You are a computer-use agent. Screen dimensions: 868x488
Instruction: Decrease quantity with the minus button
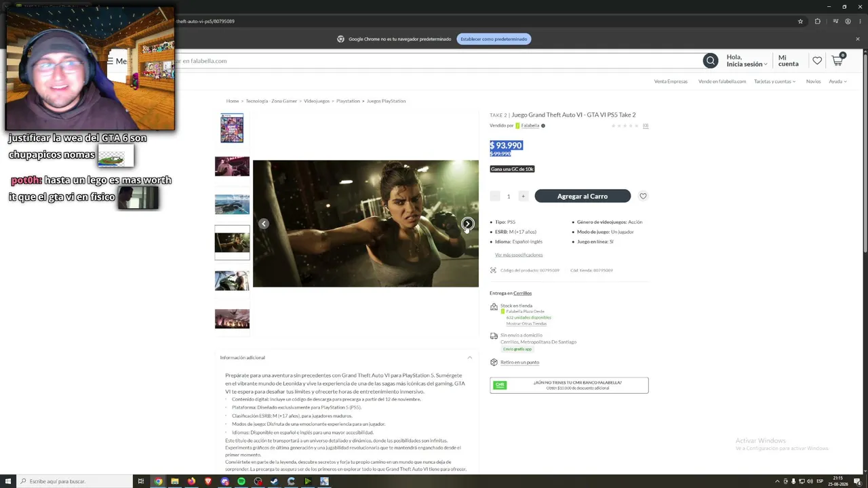pyautogui.click(x=495, y=197)
